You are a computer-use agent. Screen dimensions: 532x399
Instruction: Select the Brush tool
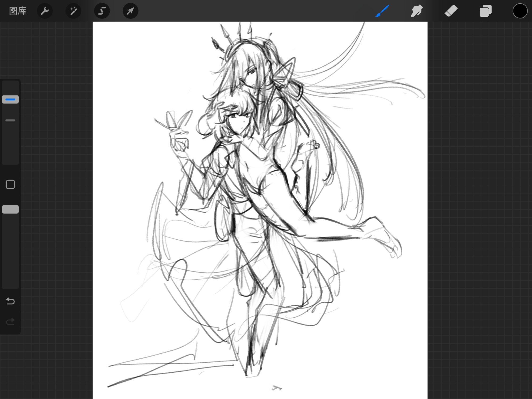(382, 11)
